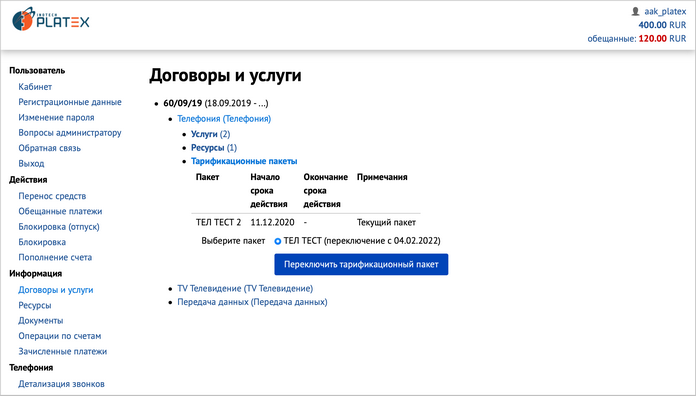Click the Platex logo
Viewport: 696px width, 396px height.
click(x=51, y=20)
